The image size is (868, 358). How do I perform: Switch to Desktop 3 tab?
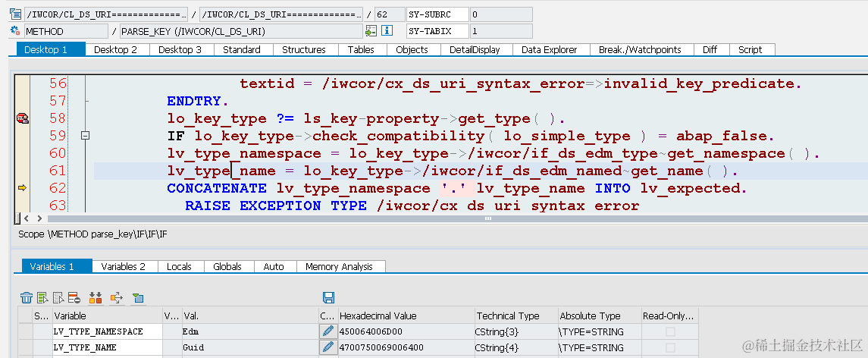(182, 49)
